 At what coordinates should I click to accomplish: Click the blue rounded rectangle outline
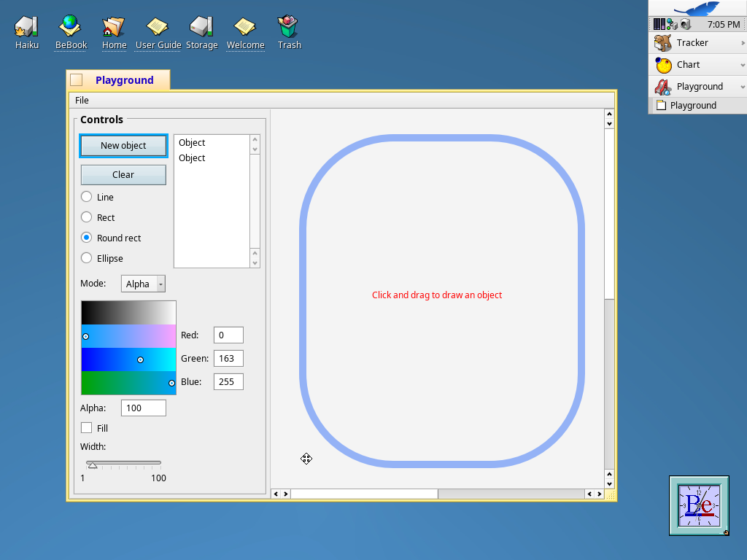point(442,138)
